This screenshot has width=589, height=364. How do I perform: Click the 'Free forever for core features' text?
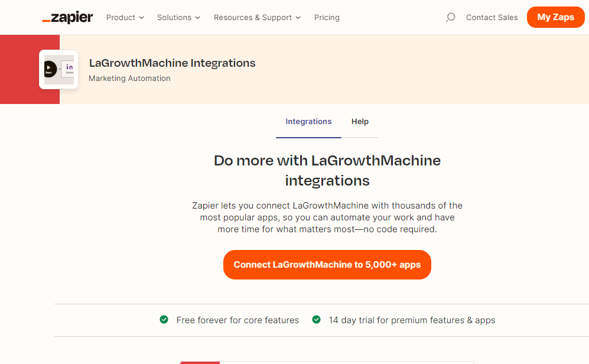click(237, 320)
